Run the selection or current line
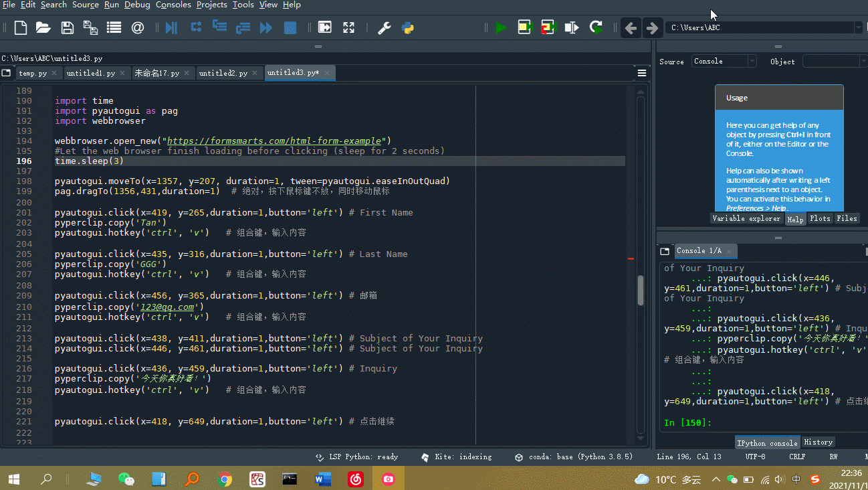The width and height of the screenshot is (868, 490). click(x=572, y=27)
